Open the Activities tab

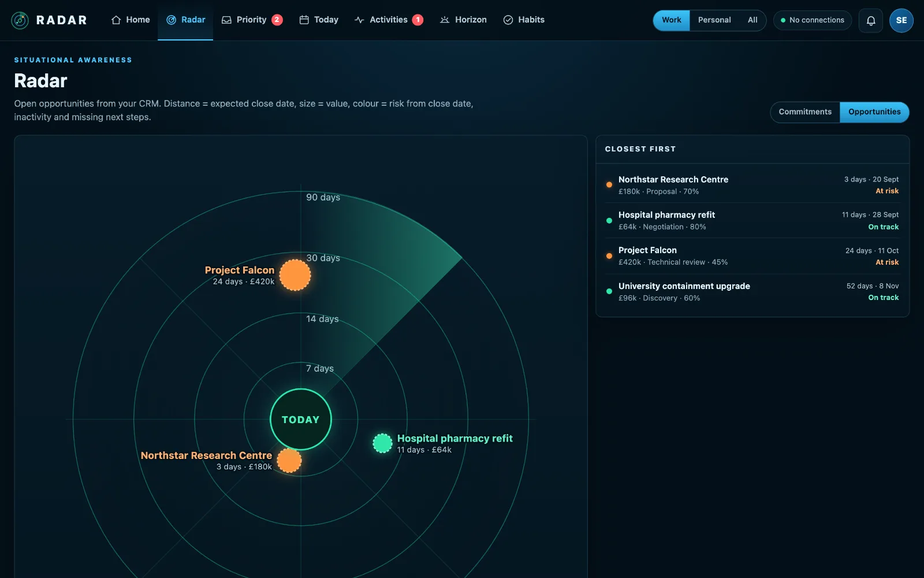389,20
